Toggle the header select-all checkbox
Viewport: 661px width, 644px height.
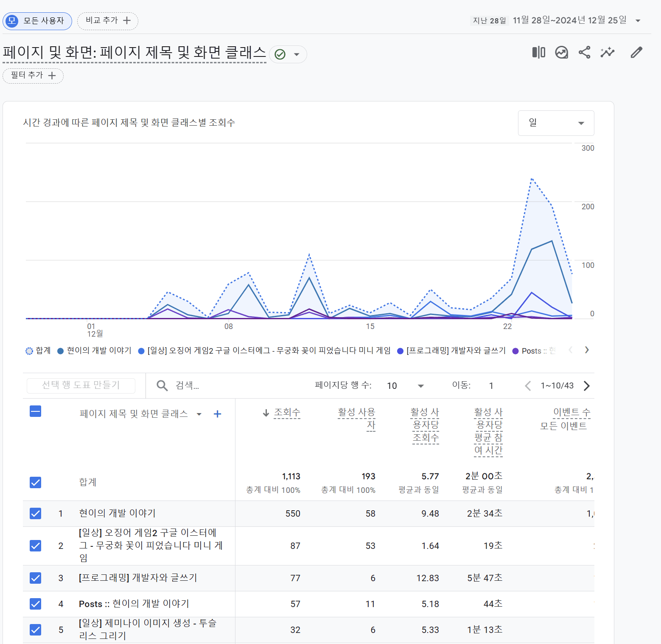coord(36,411)
